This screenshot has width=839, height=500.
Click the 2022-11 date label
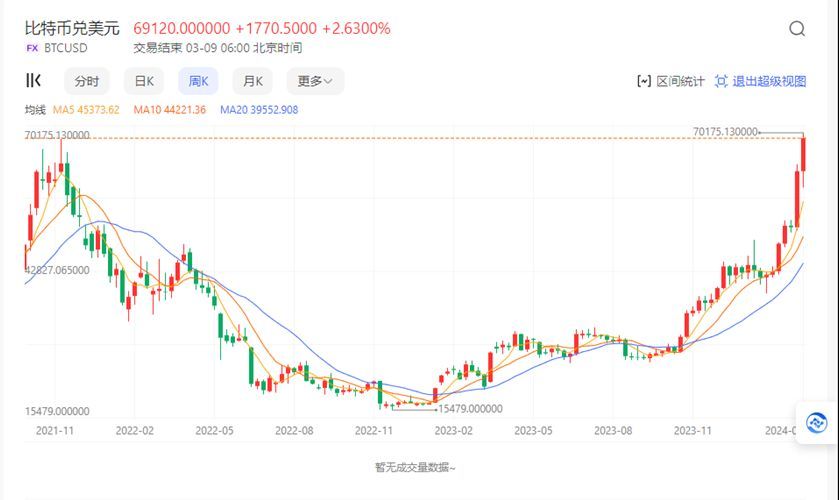(374, 430)
